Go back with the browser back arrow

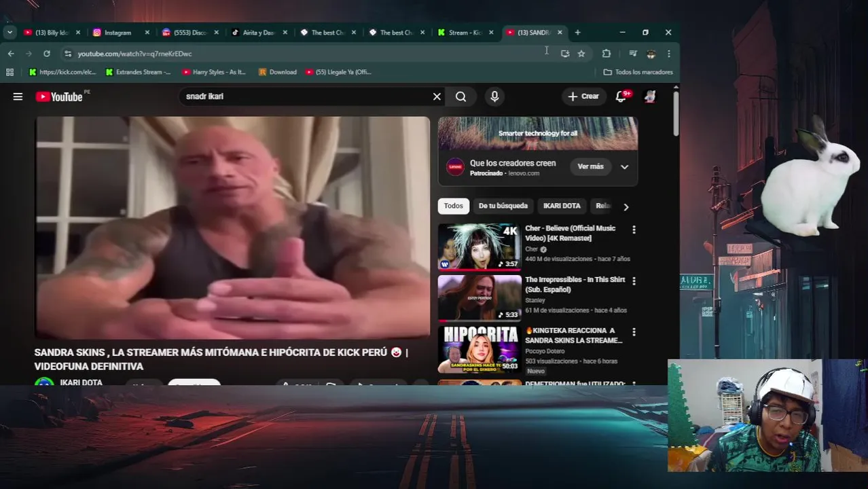click(11, 53)
